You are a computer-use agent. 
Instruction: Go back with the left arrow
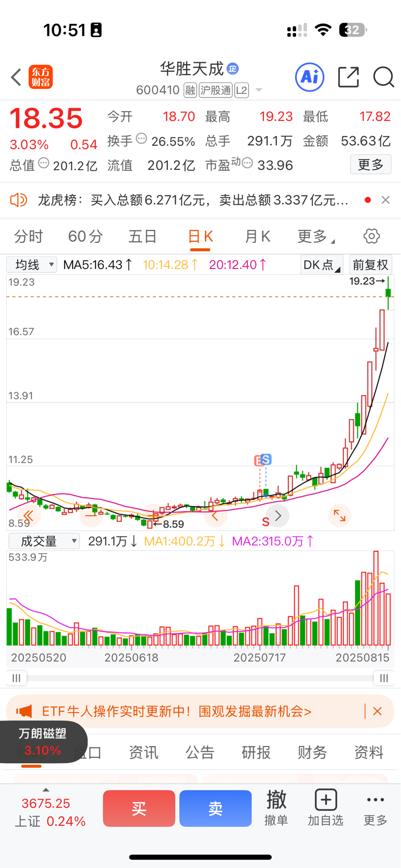click(16, 77)
